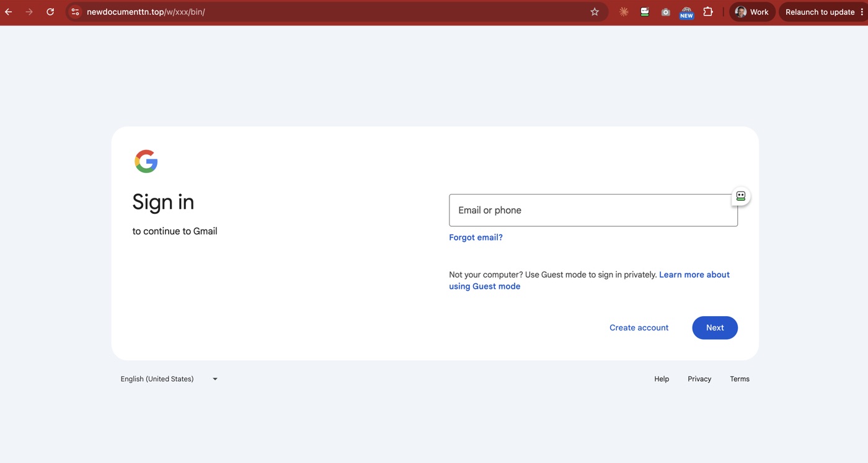
Task: Open the site information icon in address bar
Action: click(x=75, y=12)
